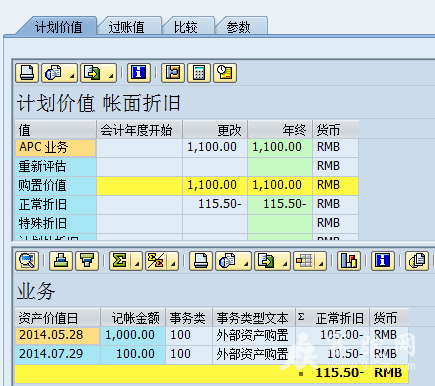435x386 pixels.
Task: Click the 10.50- depreciation cell
Action: click(x=332, y=354)
